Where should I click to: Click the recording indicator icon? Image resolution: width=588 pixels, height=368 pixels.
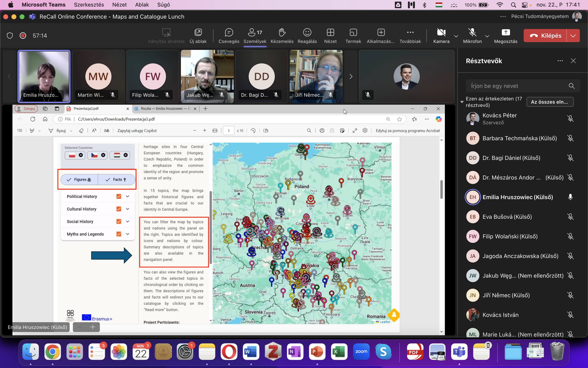23,36
